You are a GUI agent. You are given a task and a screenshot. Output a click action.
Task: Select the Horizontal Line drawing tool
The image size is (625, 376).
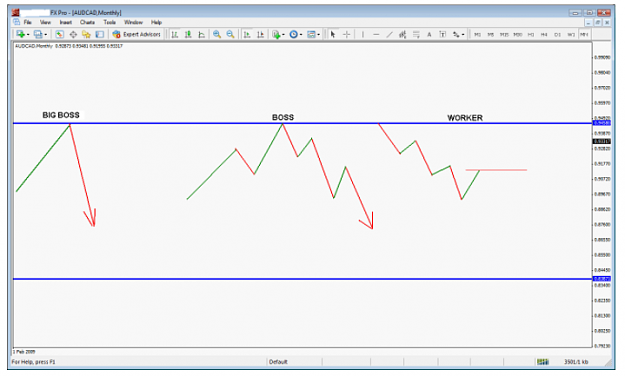(376, 34)
